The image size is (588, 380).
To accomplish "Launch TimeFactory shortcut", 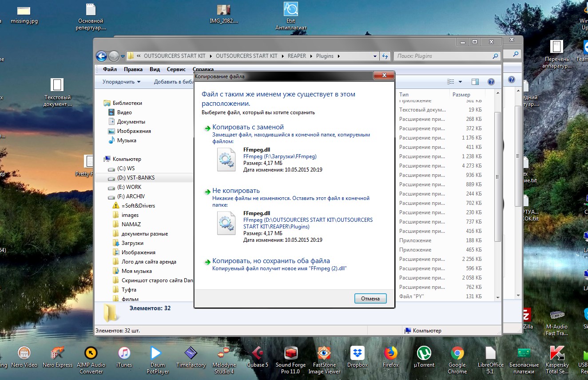I will [x=191, y=358].
